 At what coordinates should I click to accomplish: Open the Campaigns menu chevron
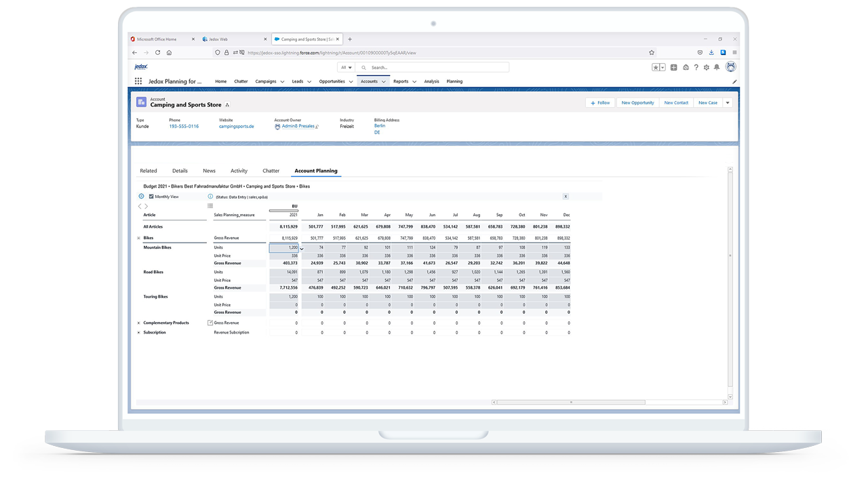click(x=282, y=81)
